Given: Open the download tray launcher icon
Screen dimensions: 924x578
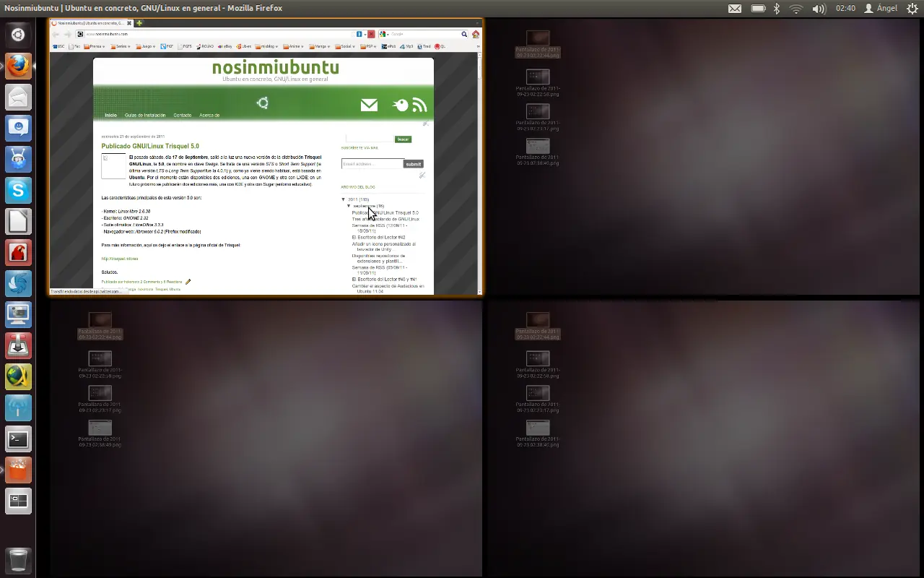Looking at the screenshot, I should coord(18,345).
